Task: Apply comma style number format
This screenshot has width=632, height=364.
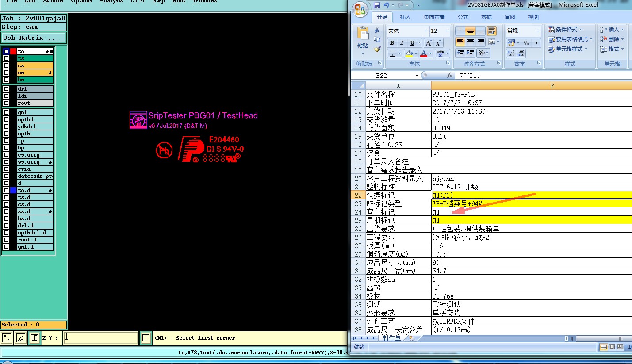Action: pyautogui.click(x=536, y=43)
